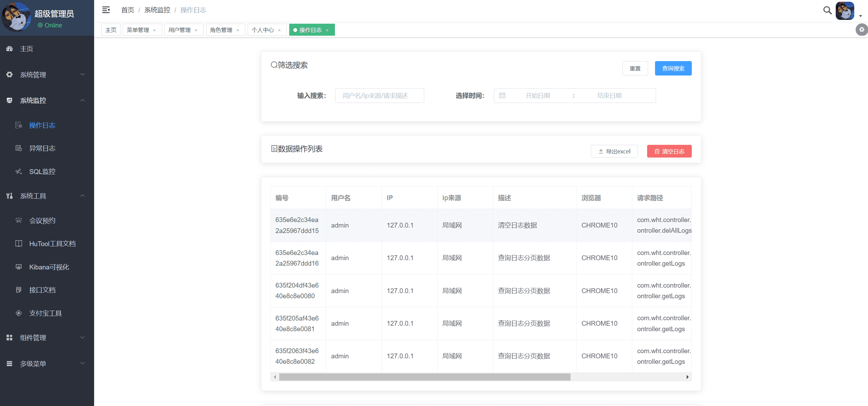The image size is (868, 406).
Task: Expand the 组件管理 chevron
Action: [82, 337]
